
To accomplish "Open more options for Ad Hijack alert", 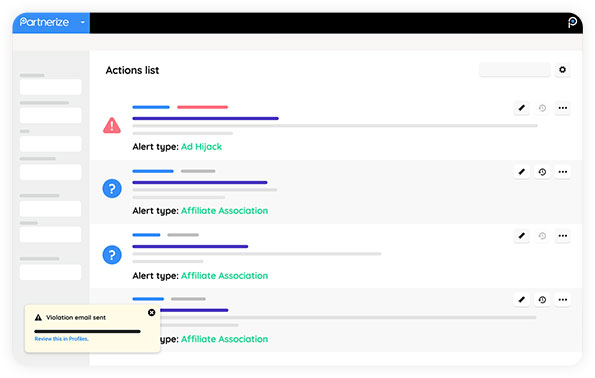I will pyautogui.click(x=563, y=108).
